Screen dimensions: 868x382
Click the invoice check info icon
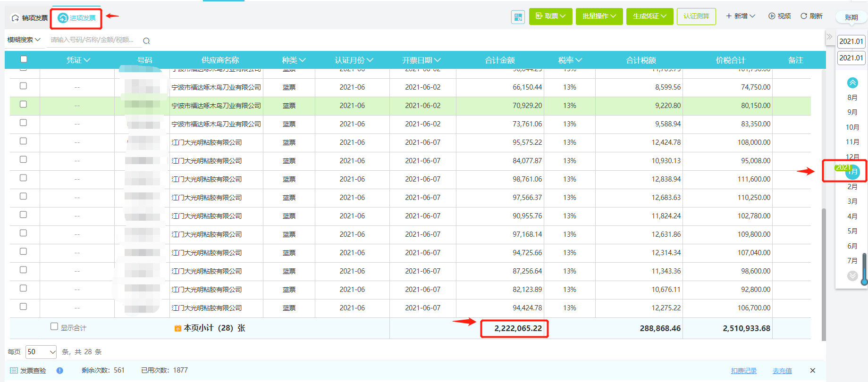(60, 371)
